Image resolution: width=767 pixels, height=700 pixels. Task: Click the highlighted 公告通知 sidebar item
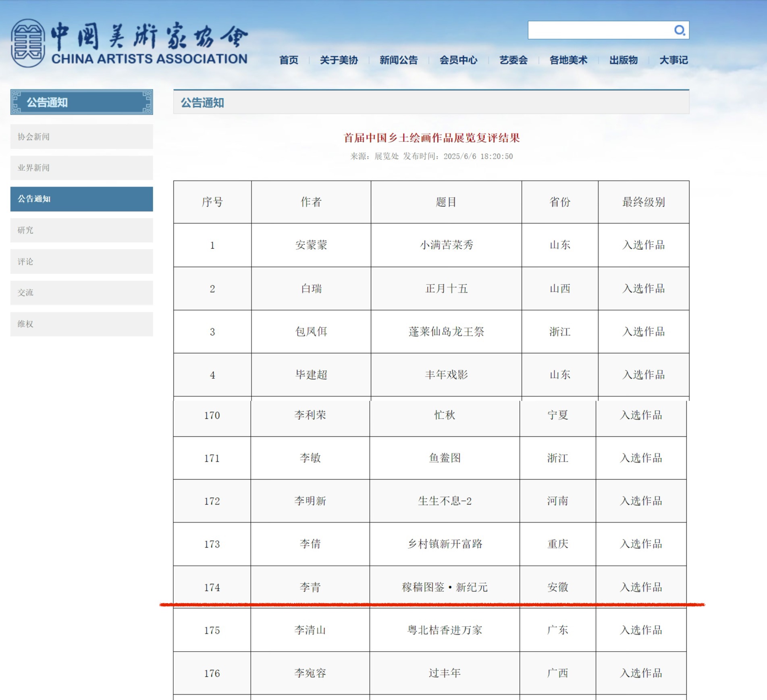point(81,199)
